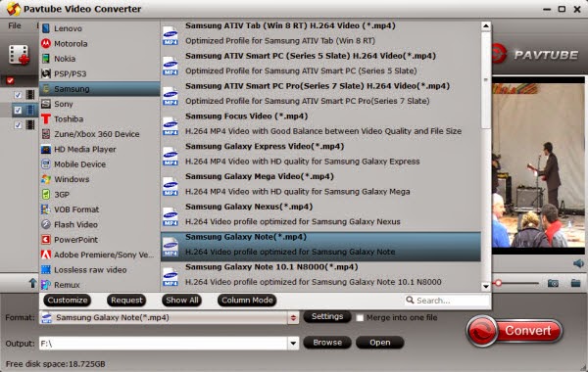
Task: Click the Customize button
Action: click(x=68, y=301)
